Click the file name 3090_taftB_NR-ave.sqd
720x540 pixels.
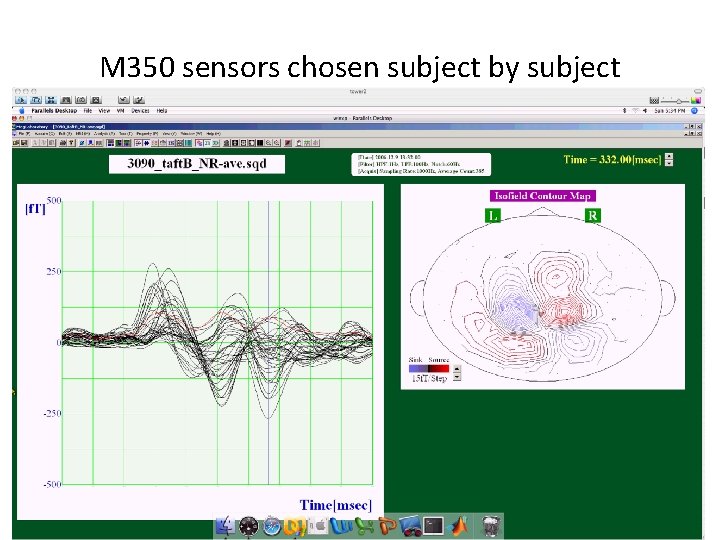[x=197, y=164]
